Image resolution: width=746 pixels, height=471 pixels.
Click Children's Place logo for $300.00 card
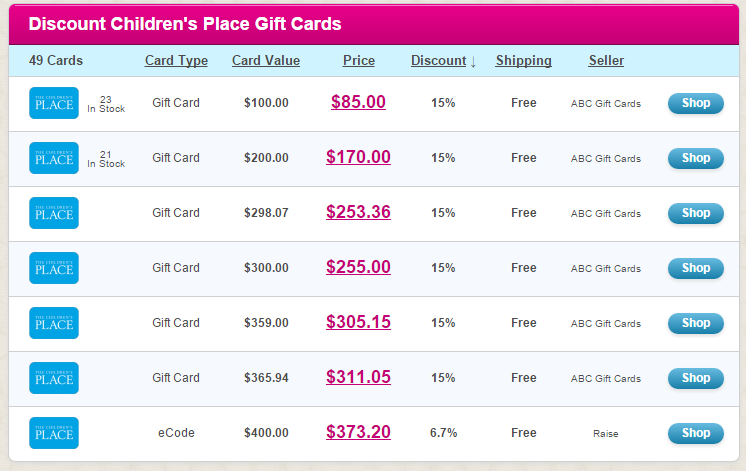pos(54,268)
